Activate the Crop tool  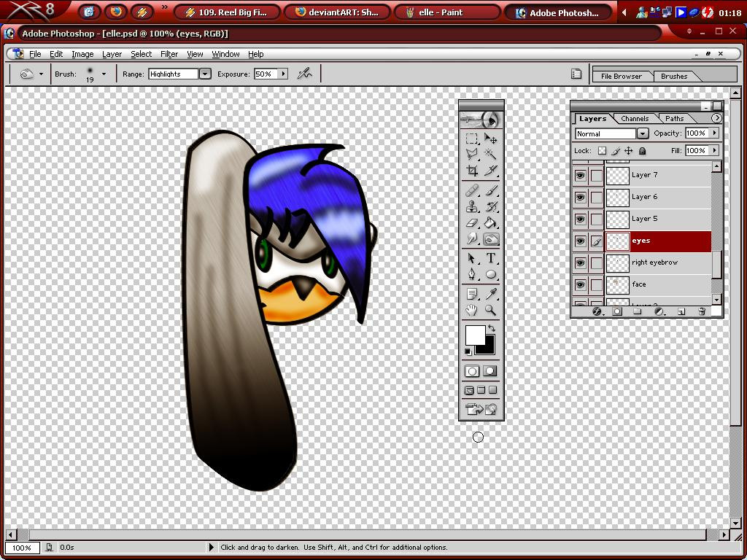point(472,171)
